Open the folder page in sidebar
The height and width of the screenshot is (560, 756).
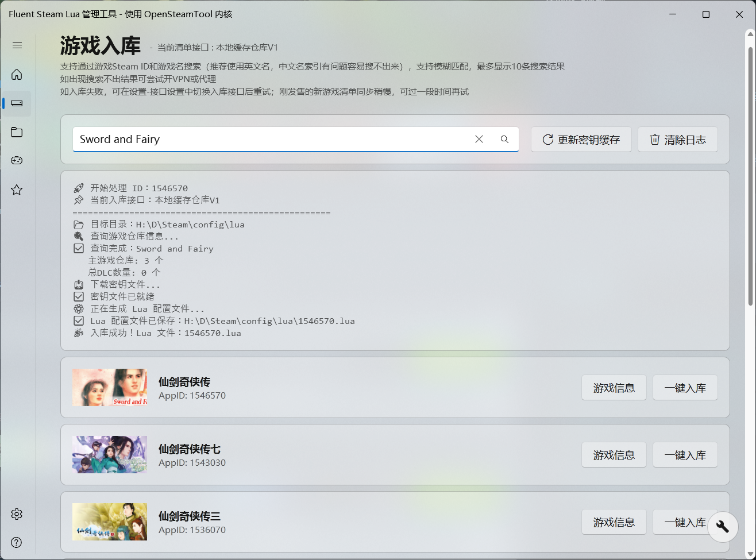17,132
